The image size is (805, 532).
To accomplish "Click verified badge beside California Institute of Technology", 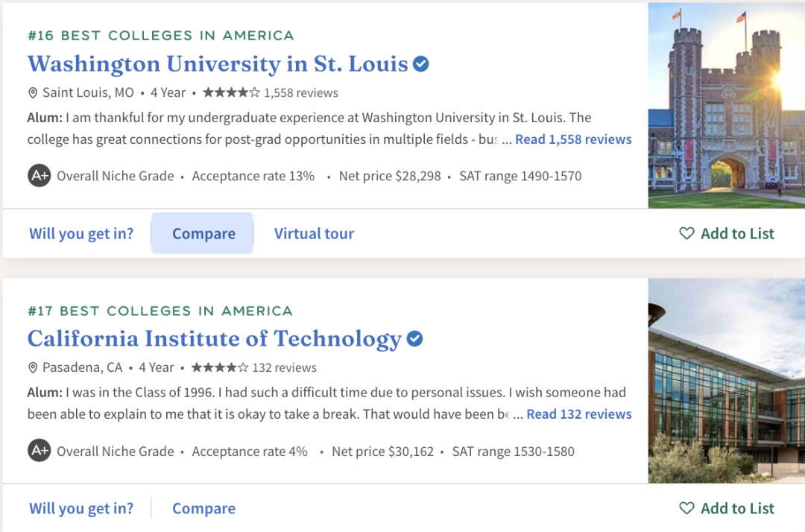I will (x=415, y=339).
